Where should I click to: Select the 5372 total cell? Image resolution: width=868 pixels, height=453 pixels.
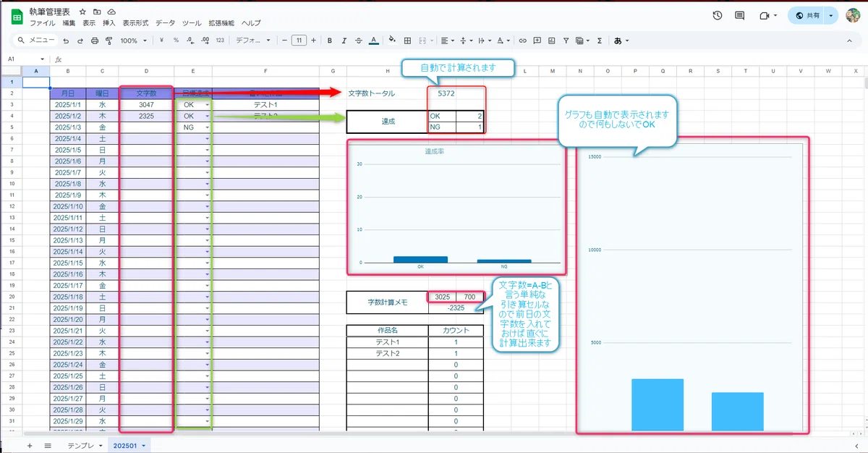[x=447, y=93]
